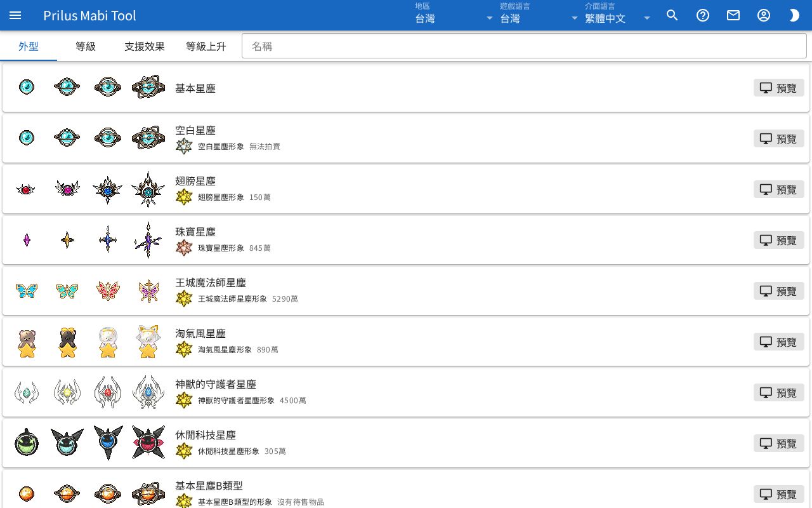Screen dimensions: 812x508
Task: Click the 空白星塵形象 item icon
Action: (x=184, y=146)
